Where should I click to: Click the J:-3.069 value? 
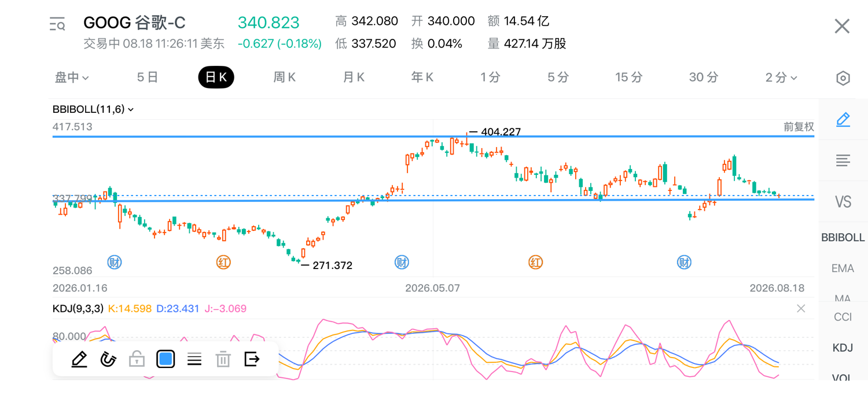pyautogui.click(x=226, y=308)
